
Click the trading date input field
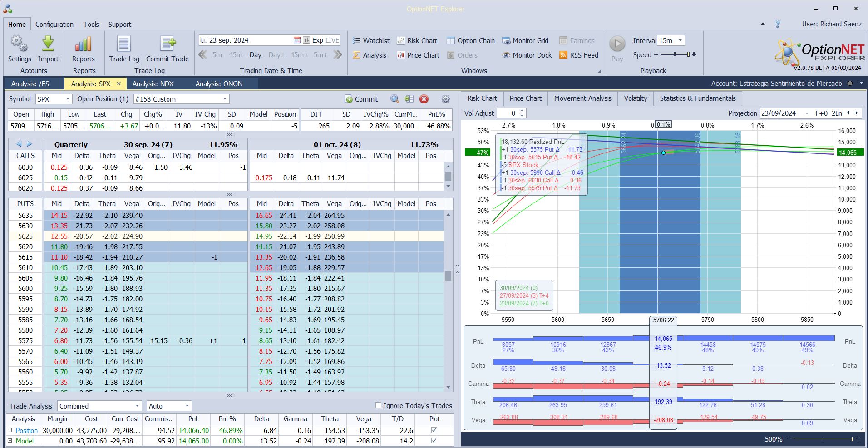click(246, 40)
